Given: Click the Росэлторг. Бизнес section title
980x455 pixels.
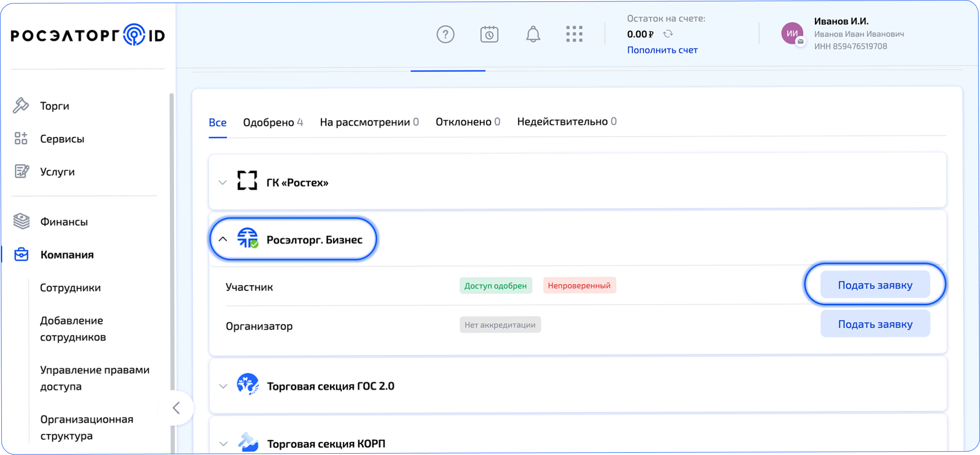Looking at the screenshot, I should 315,240.
